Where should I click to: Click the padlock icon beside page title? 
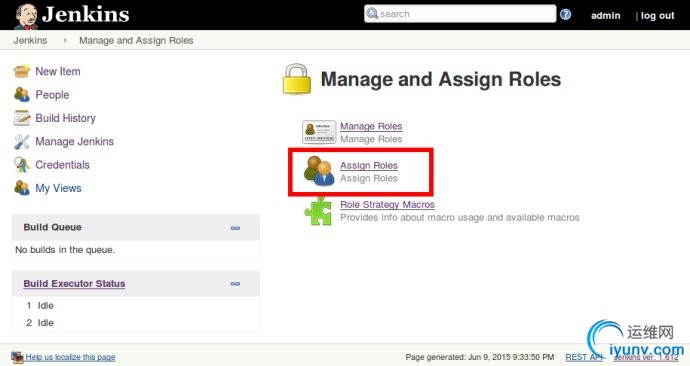tap(297, 79)
